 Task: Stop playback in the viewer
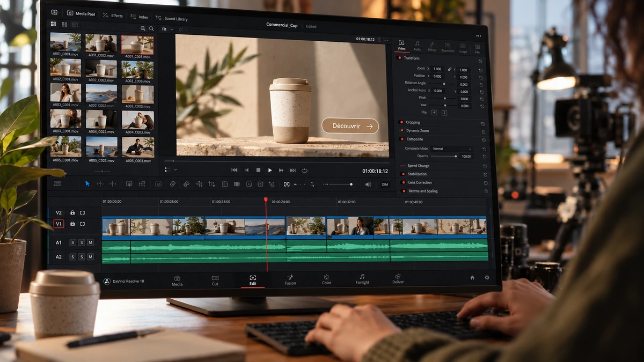pos(258,170)
